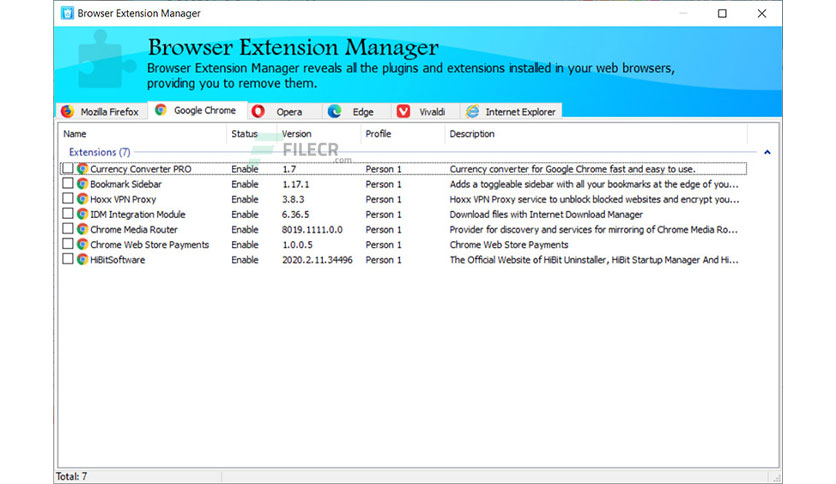Viewport: 836px width, 484px height.
Task: Click version 1.0.0.5 of Web Store Payments
Action: click(297, 245)
